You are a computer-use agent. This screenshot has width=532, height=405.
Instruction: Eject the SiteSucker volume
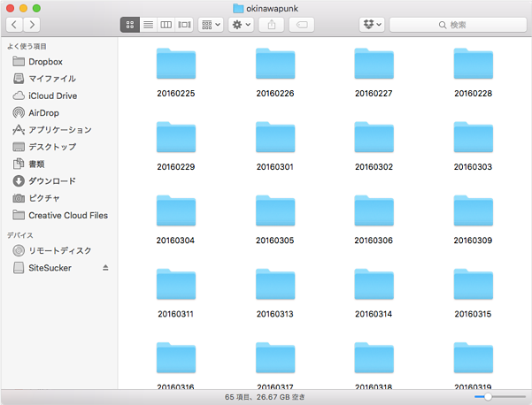tap(105, 268)
